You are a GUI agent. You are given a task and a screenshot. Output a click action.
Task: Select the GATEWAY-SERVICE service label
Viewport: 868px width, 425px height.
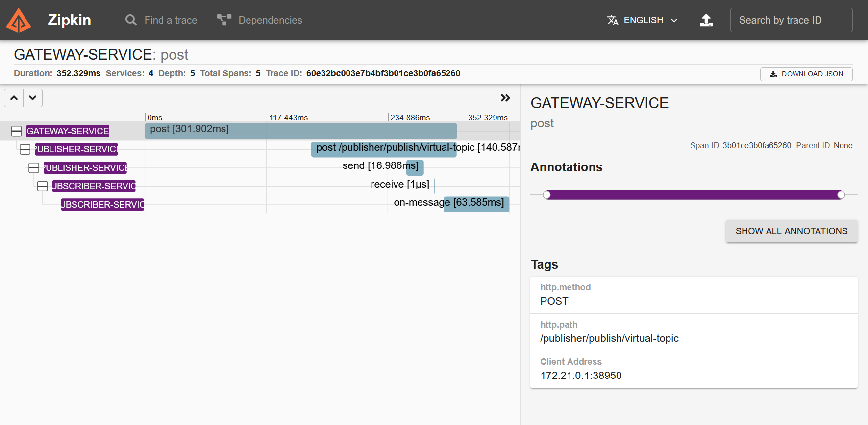(x=68, y=131)
